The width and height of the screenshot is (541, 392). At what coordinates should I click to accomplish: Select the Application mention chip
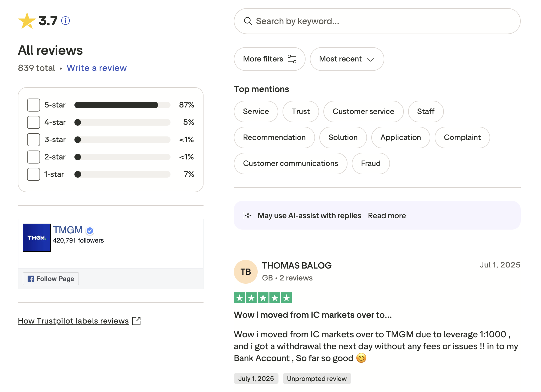click(401, 138)
